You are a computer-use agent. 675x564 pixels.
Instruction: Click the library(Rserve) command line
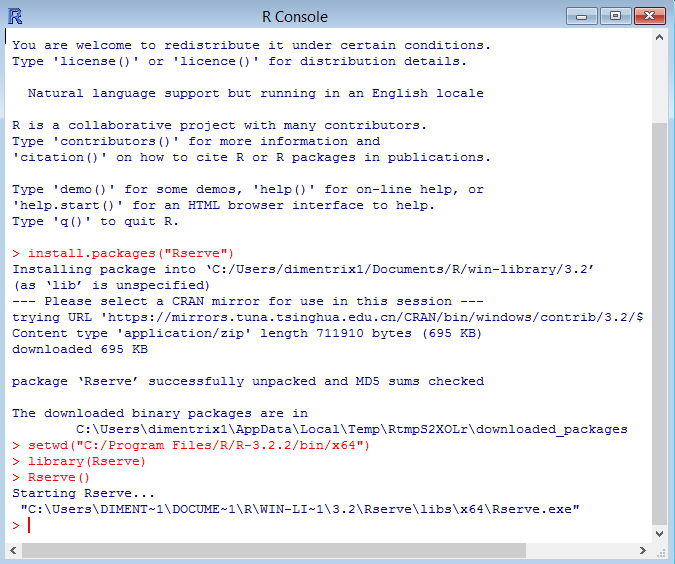click(x=79, y=461)
